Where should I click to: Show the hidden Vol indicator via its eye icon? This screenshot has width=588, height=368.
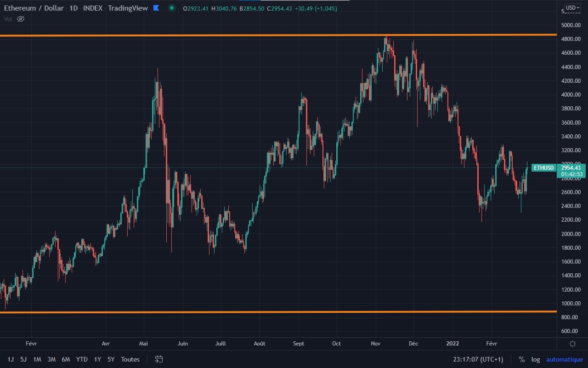pos(20,19)
